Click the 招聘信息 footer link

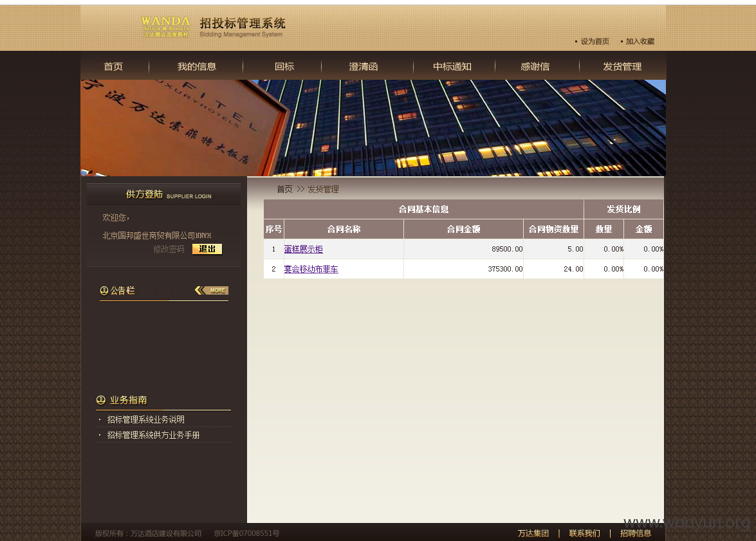click(636, 533)
